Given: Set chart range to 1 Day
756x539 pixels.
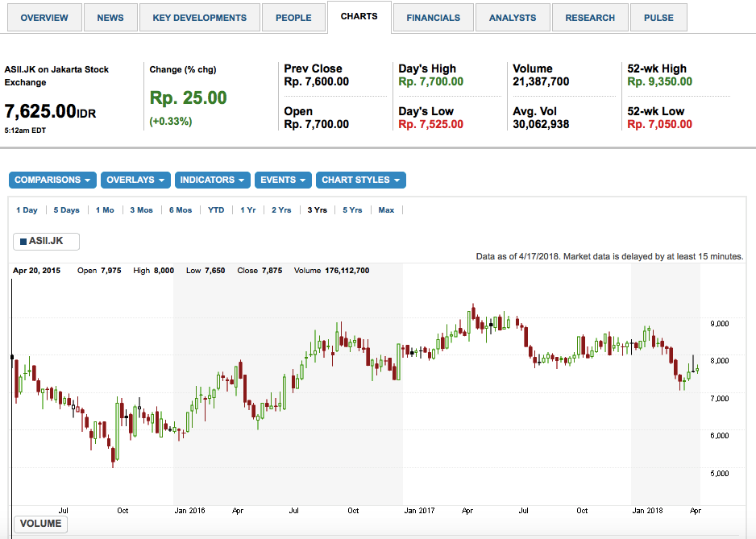Looking at the screenshot, I should [x=27, y=210].
